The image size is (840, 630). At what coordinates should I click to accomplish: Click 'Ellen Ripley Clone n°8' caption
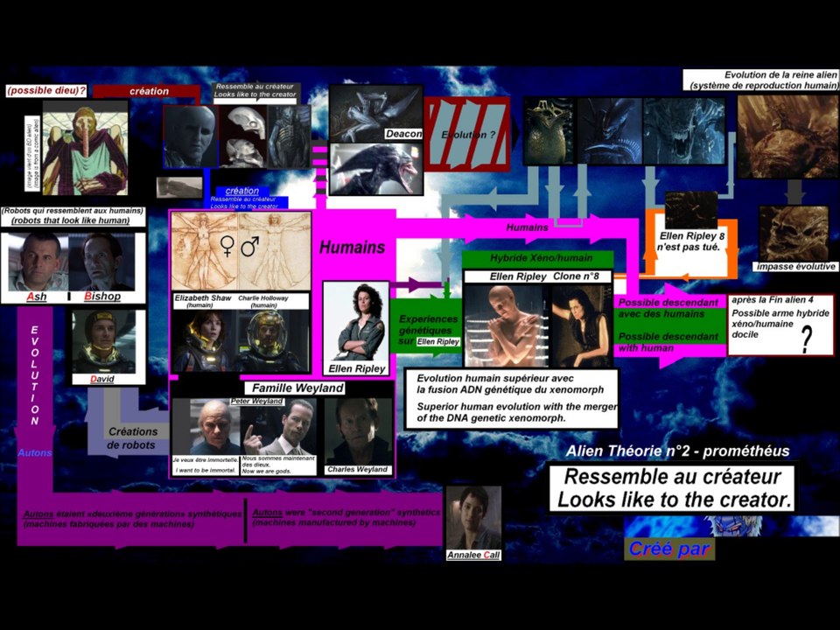click(537, 276)
